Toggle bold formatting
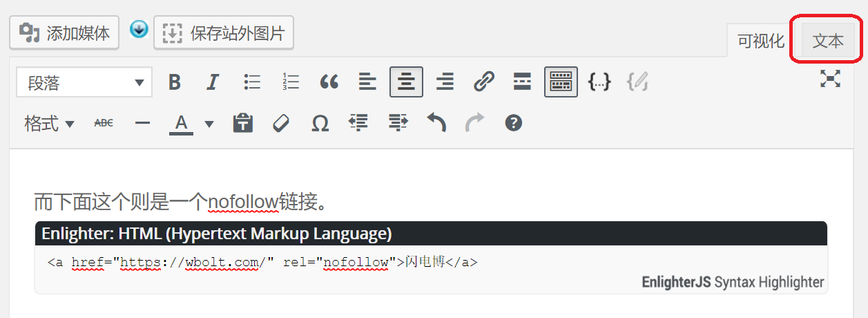The image size is (868, 318). tap(175, 82)
